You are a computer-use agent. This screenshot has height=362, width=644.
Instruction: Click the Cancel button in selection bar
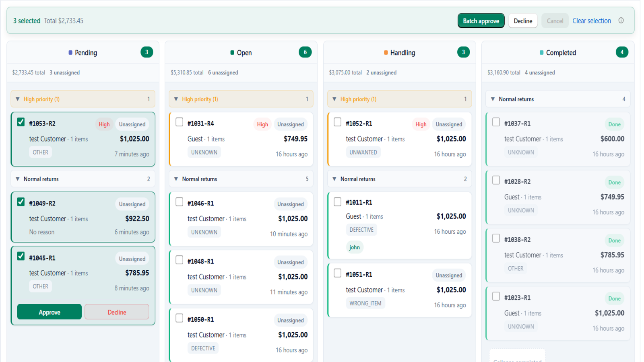pos(555,21)
